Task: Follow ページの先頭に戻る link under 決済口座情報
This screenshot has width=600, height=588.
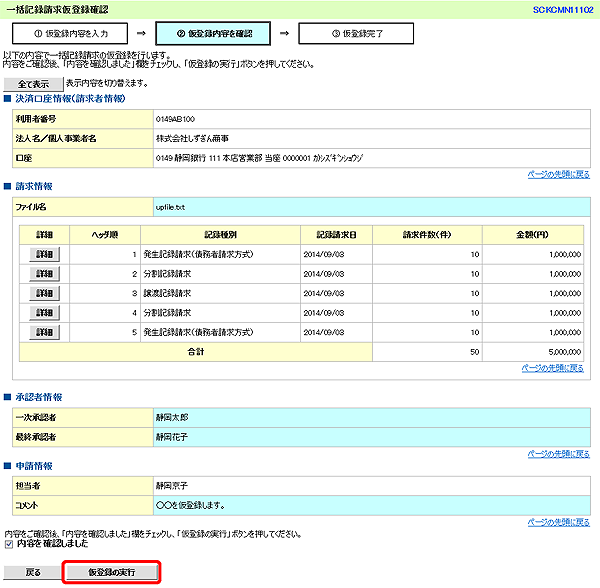Action: [558, 174]
